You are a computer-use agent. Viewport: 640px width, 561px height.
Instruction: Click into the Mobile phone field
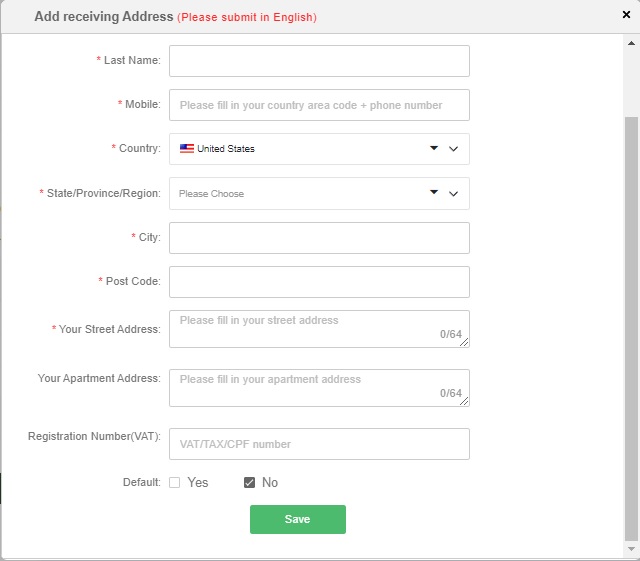319,105
